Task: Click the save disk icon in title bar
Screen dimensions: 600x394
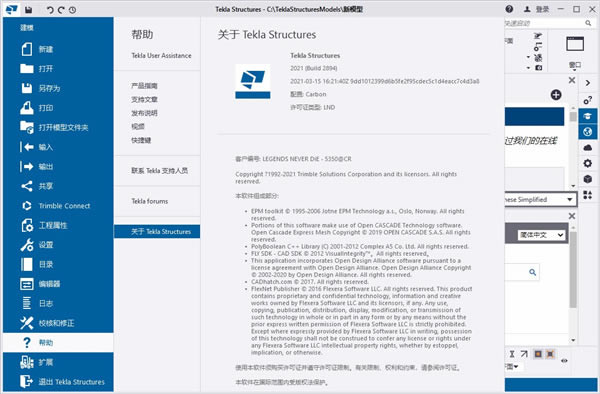Action: pyautogui.click(x=29, y=10)
